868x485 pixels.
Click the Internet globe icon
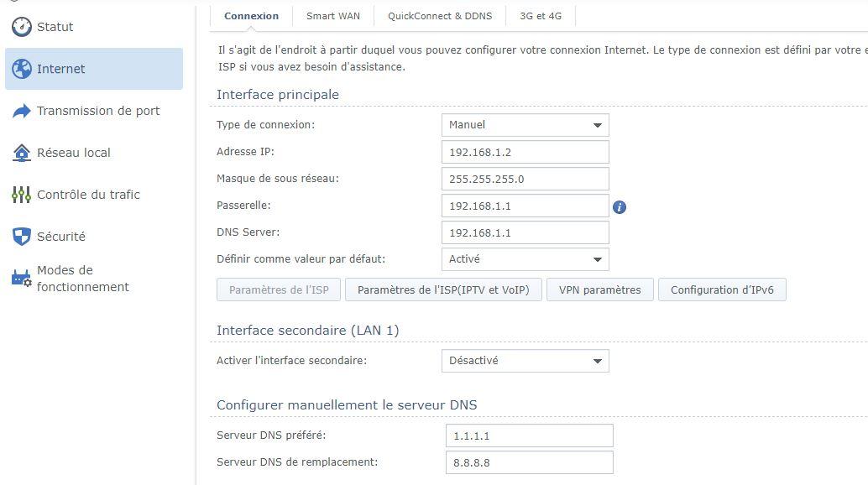point(21,69)
